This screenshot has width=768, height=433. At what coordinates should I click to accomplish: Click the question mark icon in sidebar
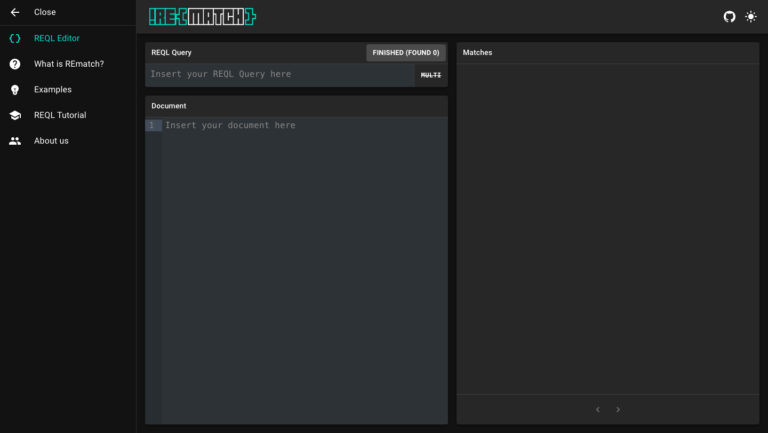coord(15,64)
